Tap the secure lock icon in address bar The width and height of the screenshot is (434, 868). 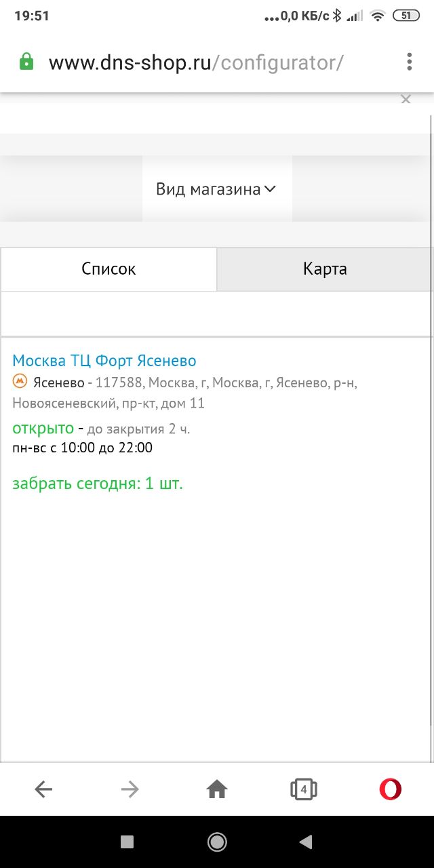point(26,63)
